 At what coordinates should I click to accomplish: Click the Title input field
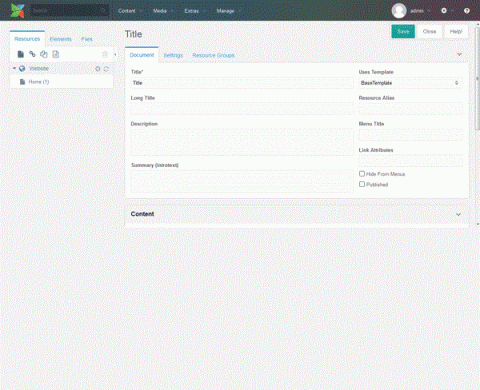coord(242,83)
